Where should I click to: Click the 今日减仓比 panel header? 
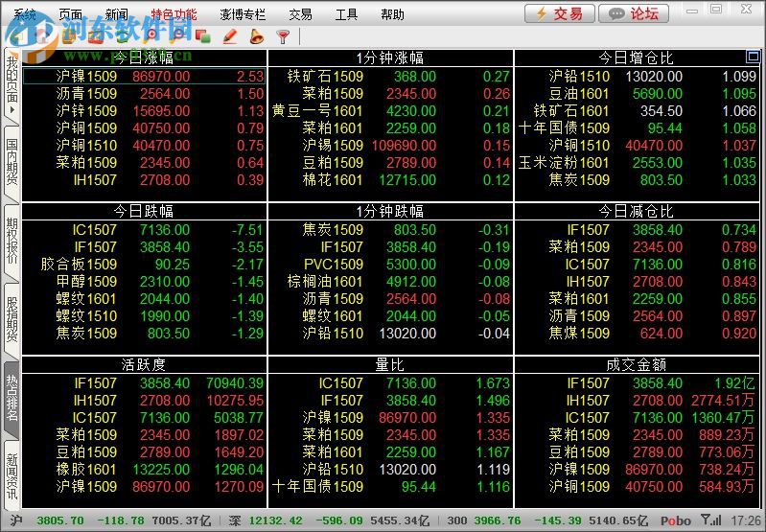637,211
